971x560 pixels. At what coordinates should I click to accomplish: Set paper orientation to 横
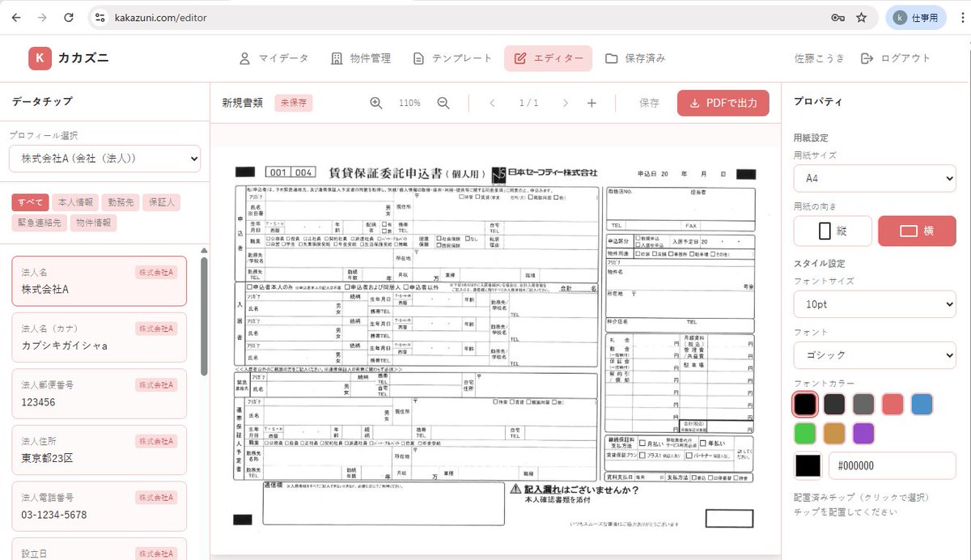[917, 231]
